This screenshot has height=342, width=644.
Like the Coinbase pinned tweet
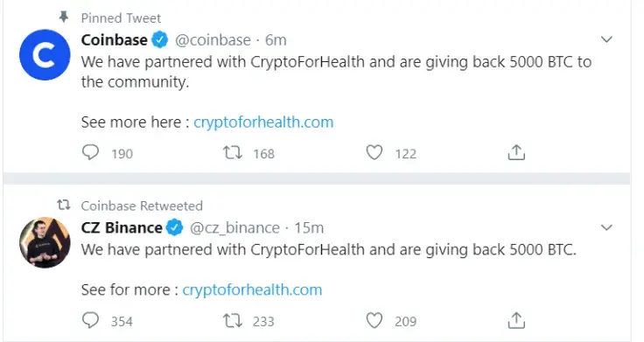click(374, 153)
